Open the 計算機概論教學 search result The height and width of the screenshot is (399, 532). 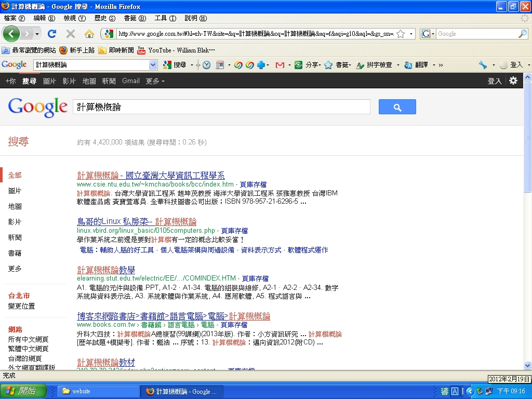tap(106, 270)
